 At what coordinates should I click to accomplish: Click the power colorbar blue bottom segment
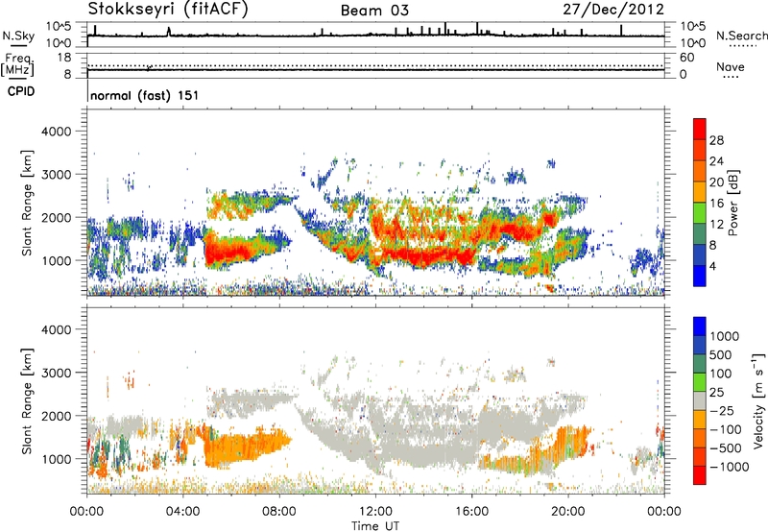(x=700, y=276)
